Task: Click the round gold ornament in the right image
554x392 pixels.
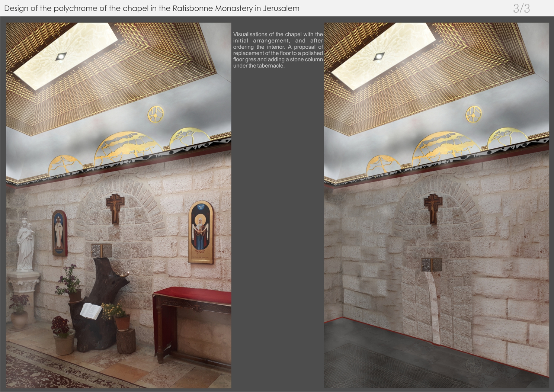Action: pyautogui.click(x=474, y=113)
